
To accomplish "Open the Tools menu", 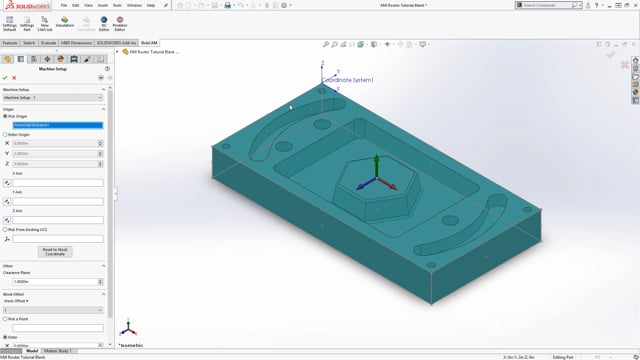I will click(x=117, y=5).
